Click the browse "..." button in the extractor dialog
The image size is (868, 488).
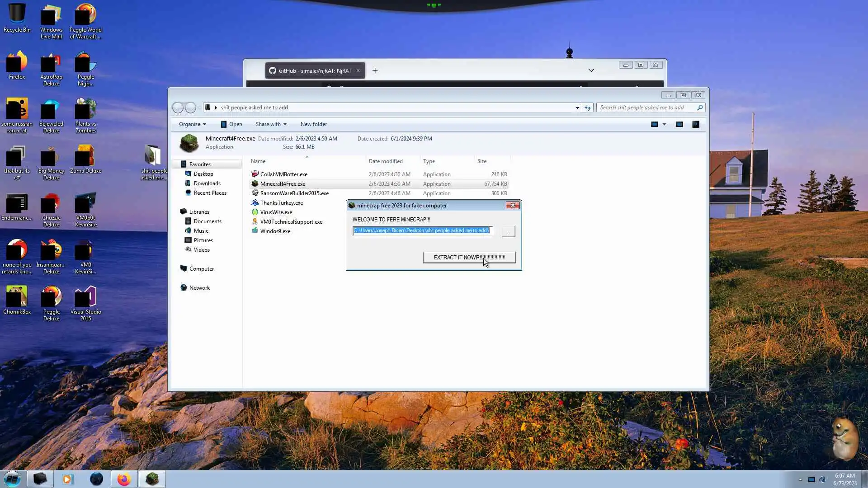click(508, 231)
